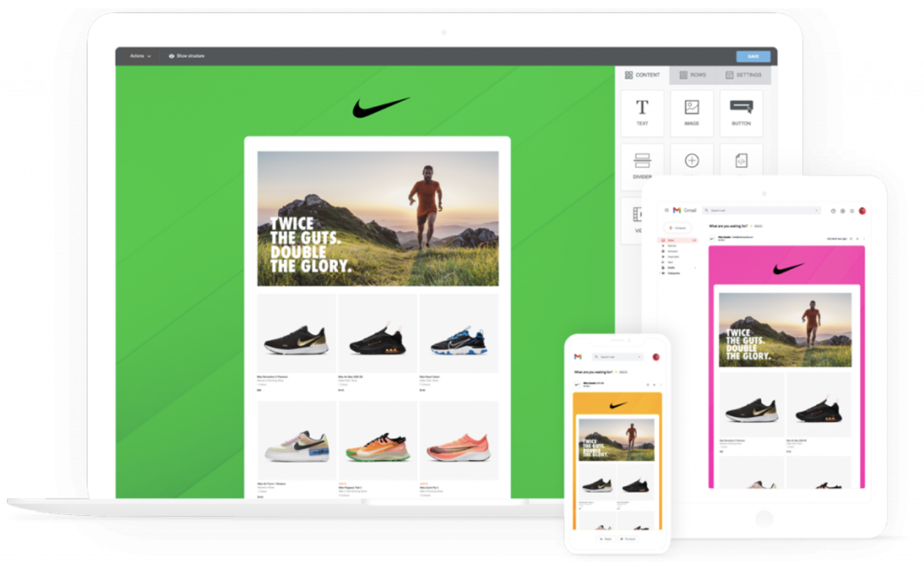The height and width of the screenshot is (562, 924).
Task: Open search options arrow in tablet Gmail
Action: click(817, 210)
